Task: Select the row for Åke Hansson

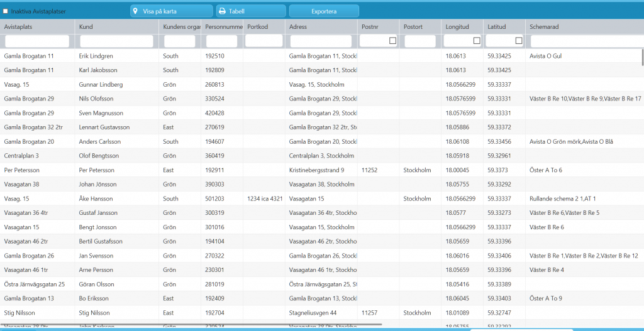Action: [x=322, y=198]
